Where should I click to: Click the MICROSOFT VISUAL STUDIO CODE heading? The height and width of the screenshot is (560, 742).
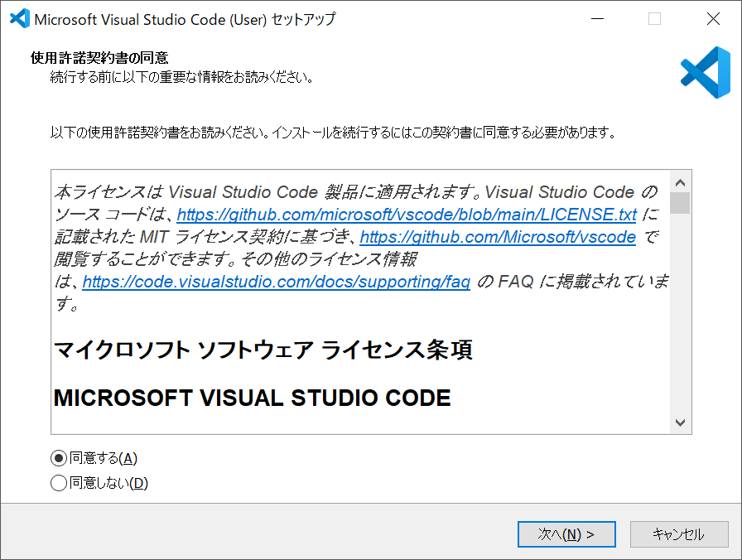click(x=253, y=397)
